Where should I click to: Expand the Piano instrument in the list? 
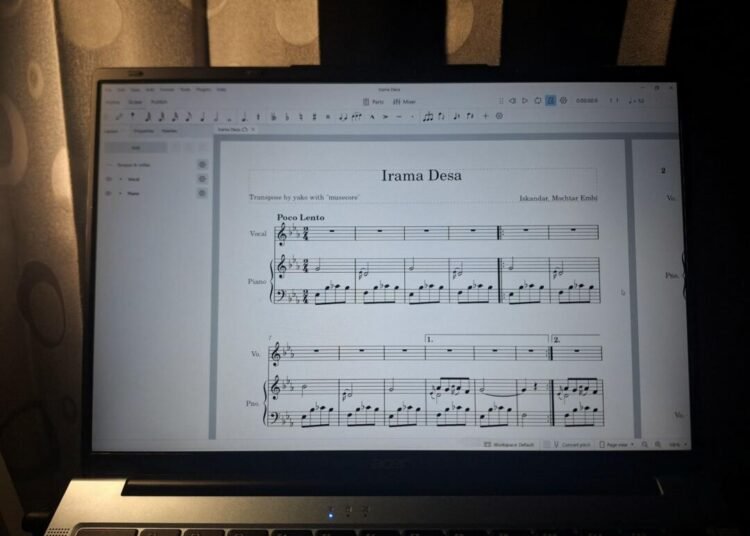pos(120,193)
